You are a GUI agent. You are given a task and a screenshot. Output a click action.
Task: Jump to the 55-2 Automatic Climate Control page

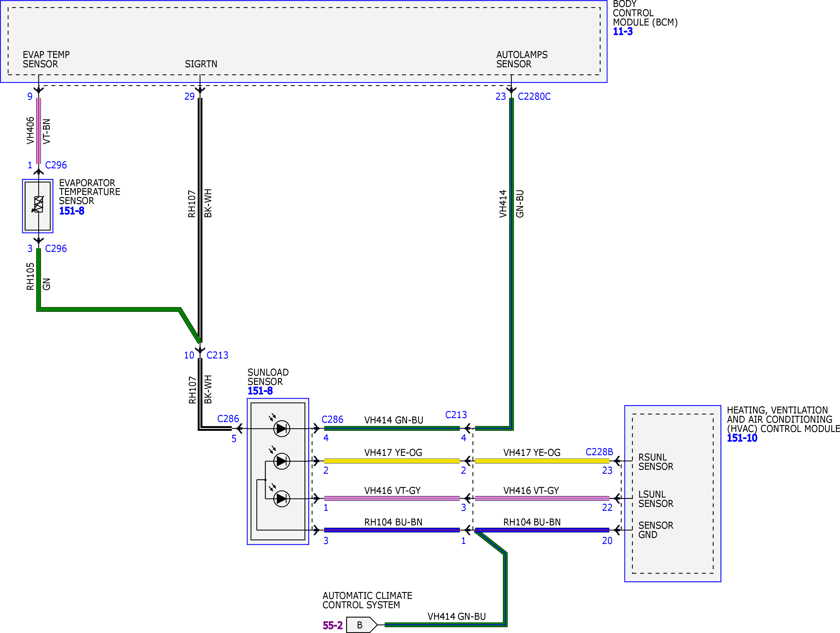tap(333, 625)
